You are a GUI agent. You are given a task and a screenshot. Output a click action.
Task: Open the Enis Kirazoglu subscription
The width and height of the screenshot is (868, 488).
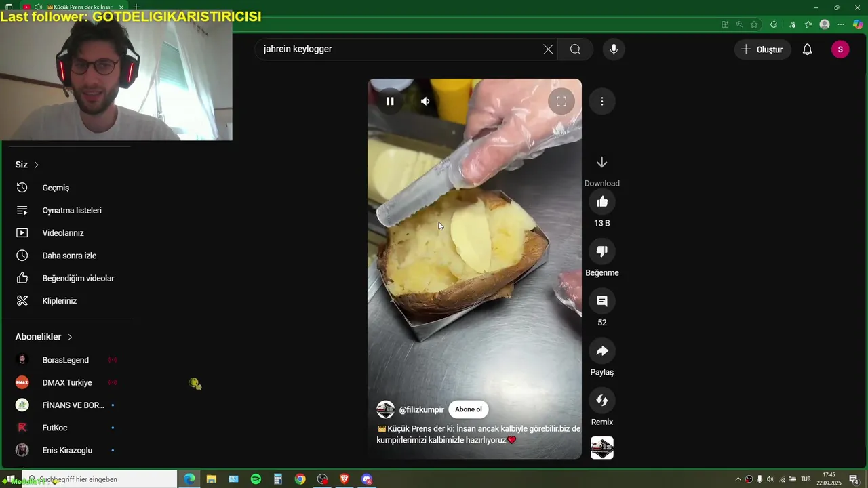coord(68,450)
